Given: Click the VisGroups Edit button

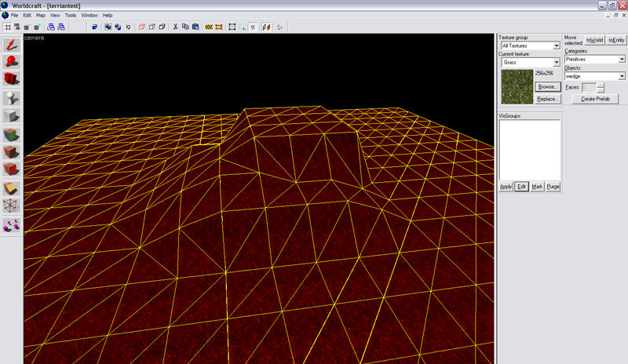Looking at the screenshot, I should (521, 187).
